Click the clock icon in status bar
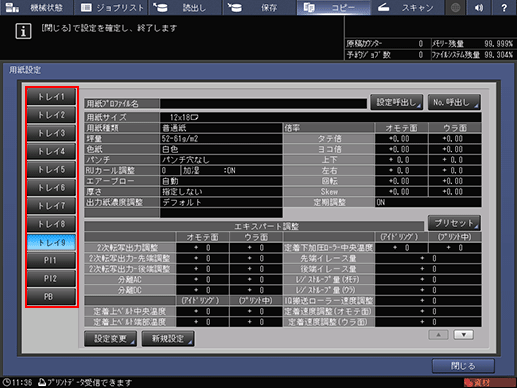The width and height of the screenshot is (517, 388). click(7, 382)
